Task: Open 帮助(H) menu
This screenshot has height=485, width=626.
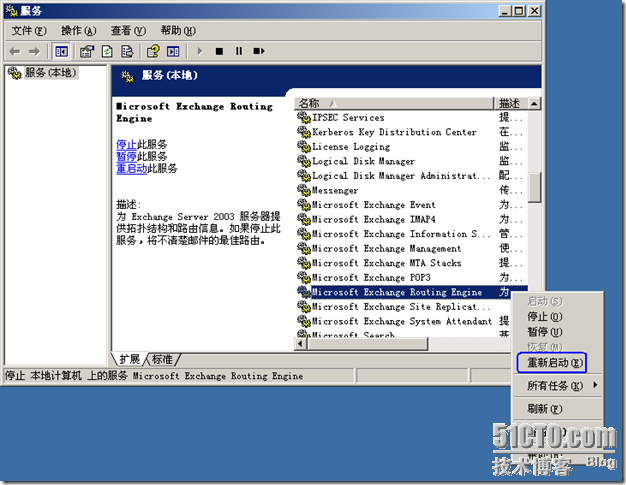Action: click(x=178, y=31)
